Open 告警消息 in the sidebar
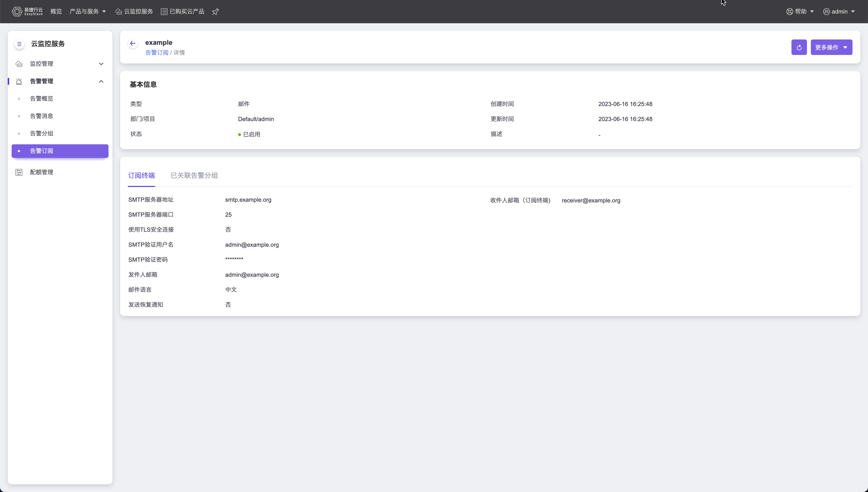868x492 pixels. tap(42, 116)
